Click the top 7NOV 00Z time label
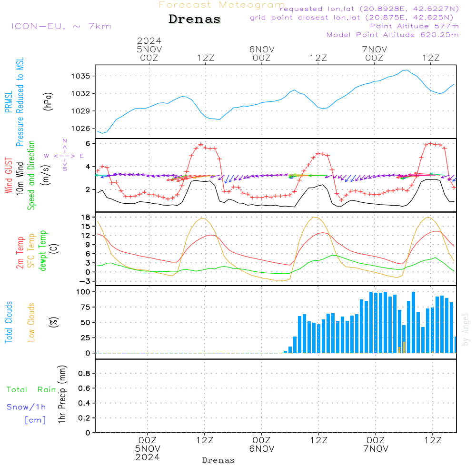Viewport: 476px width, 476px height. click(x=375, y=54)
